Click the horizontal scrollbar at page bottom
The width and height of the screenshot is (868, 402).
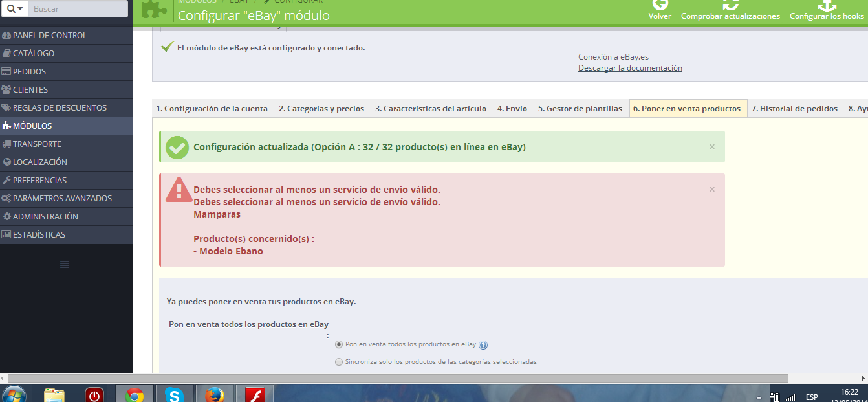[398, 378]
